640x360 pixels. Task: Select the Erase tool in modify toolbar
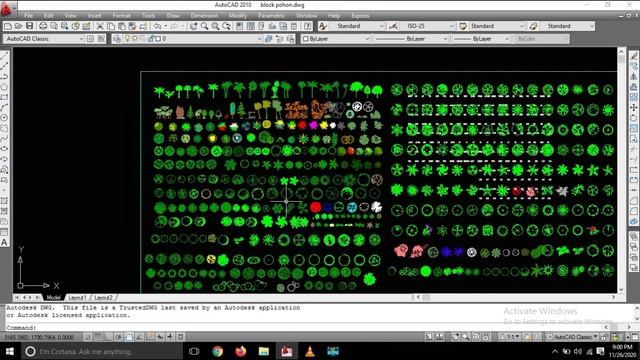[634, 56]
